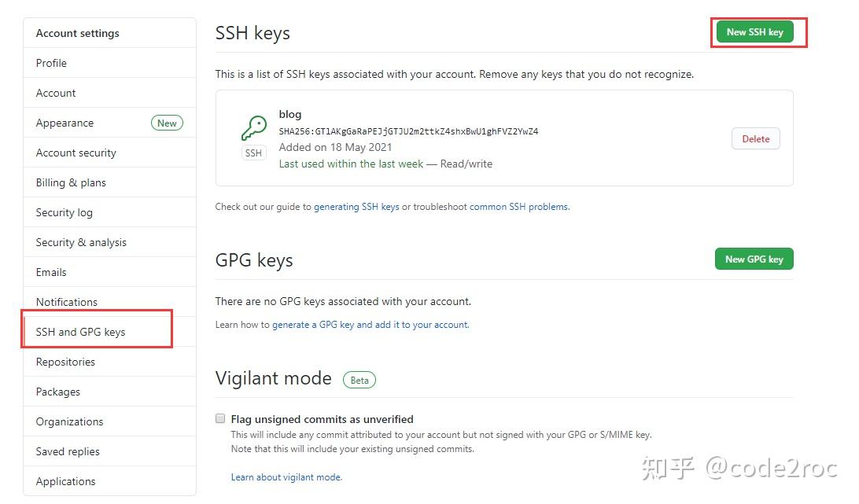View the Security log
Viewport: 859px width, 504px height.
(x=64, y=212)
